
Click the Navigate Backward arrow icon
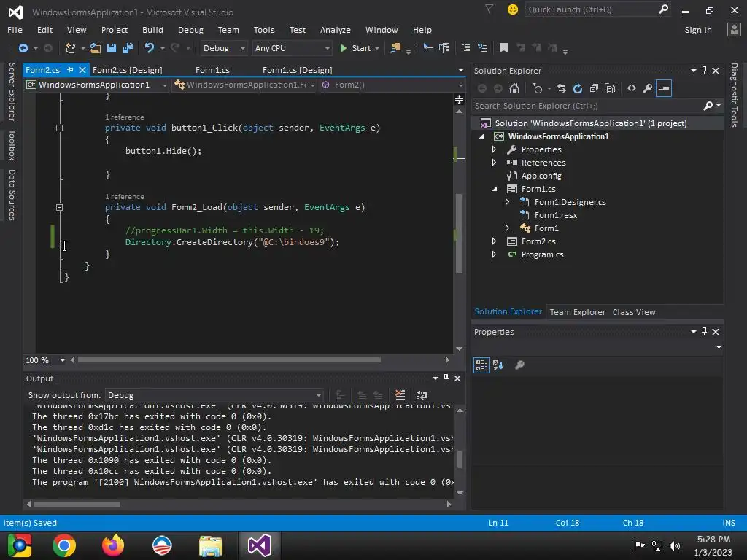[23, 48]
